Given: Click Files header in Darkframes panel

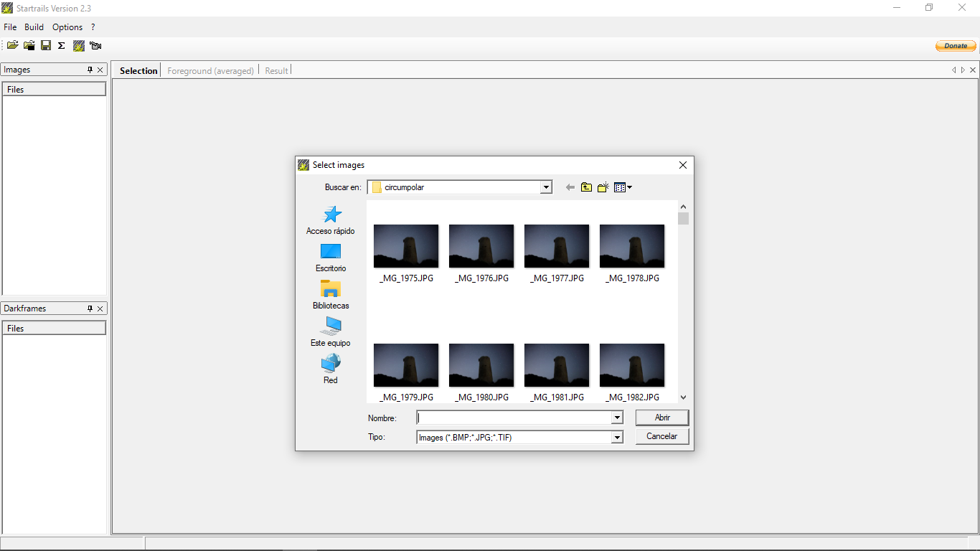Looking at the screenshot, I should 55,328.
